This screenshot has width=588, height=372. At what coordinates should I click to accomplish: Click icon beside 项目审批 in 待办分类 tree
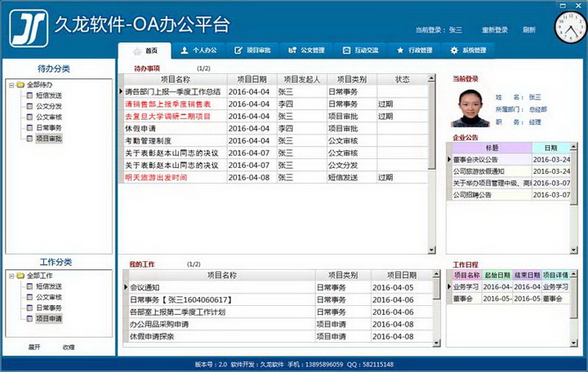(29, 139)
